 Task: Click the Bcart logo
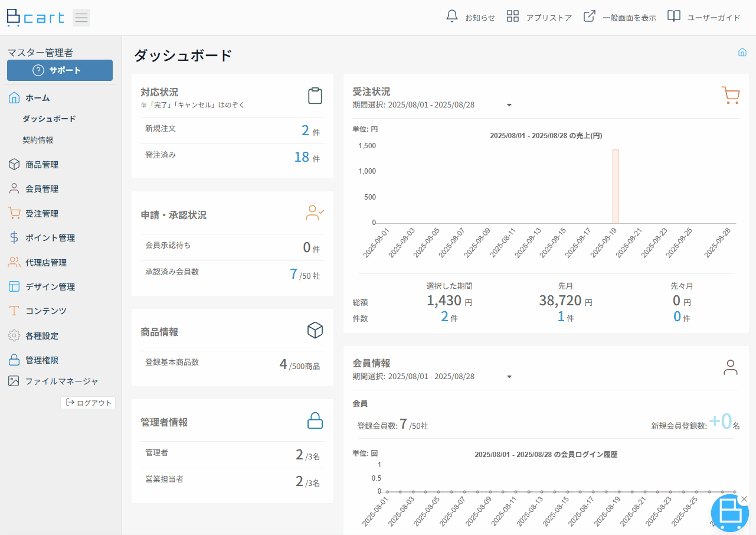tap(35, 18)
